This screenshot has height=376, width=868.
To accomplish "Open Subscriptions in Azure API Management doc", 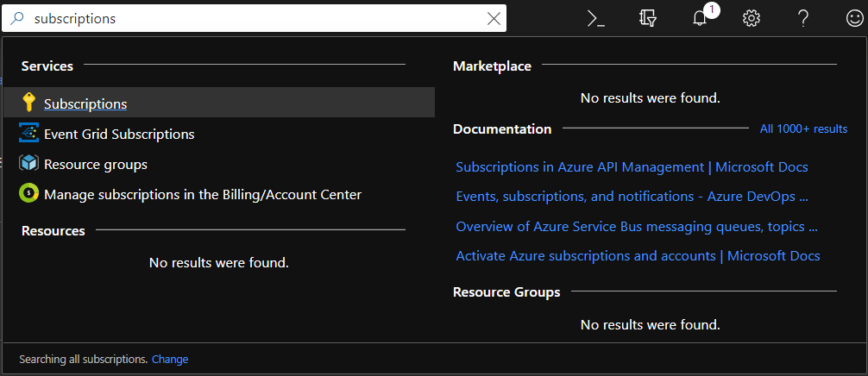I will (x=632, y=166).
